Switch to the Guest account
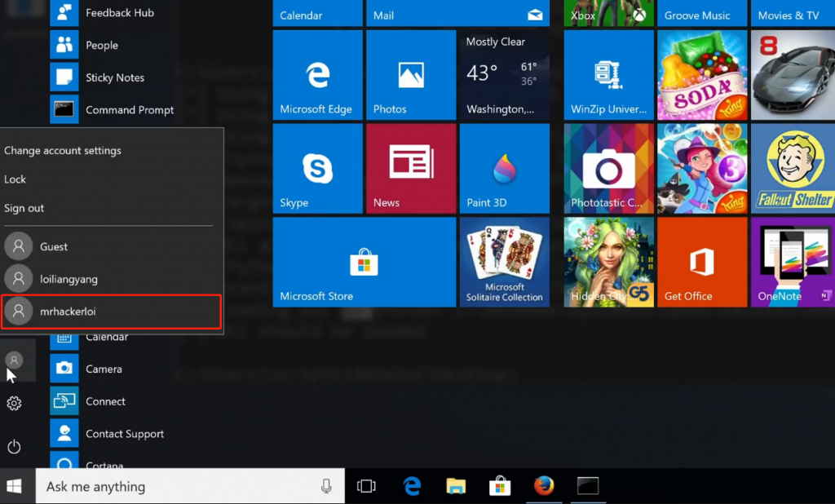The image size is (835, 504). [x=54, y=246]
